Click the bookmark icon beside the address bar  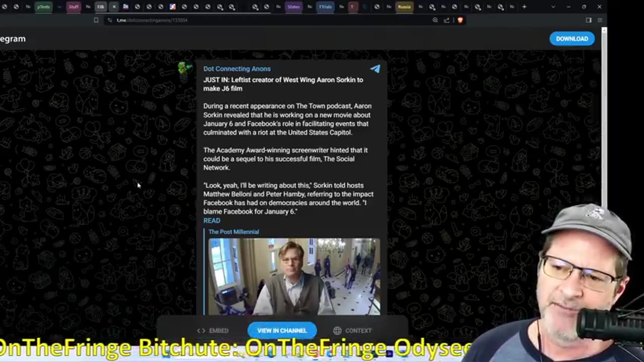click(x=96, y=20)
